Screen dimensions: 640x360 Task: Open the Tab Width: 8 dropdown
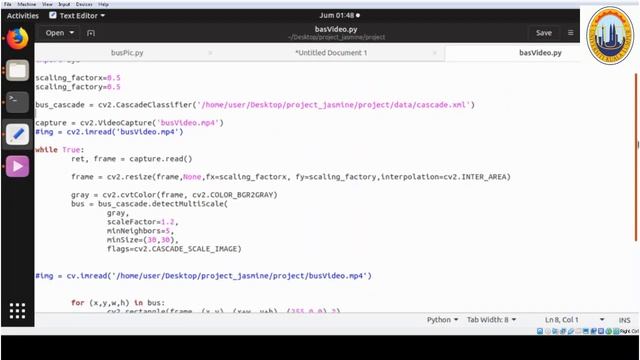tap(491, 320)
